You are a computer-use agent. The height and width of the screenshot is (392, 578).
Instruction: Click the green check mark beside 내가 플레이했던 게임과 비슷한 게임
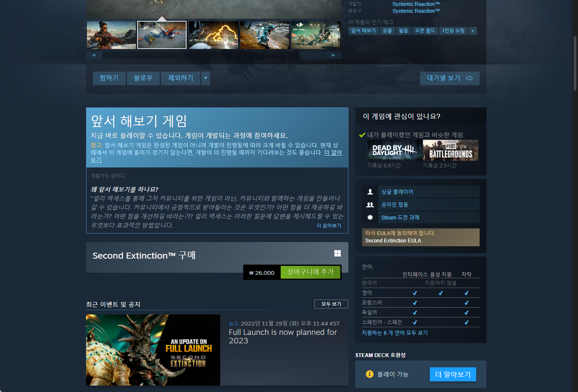362,135
